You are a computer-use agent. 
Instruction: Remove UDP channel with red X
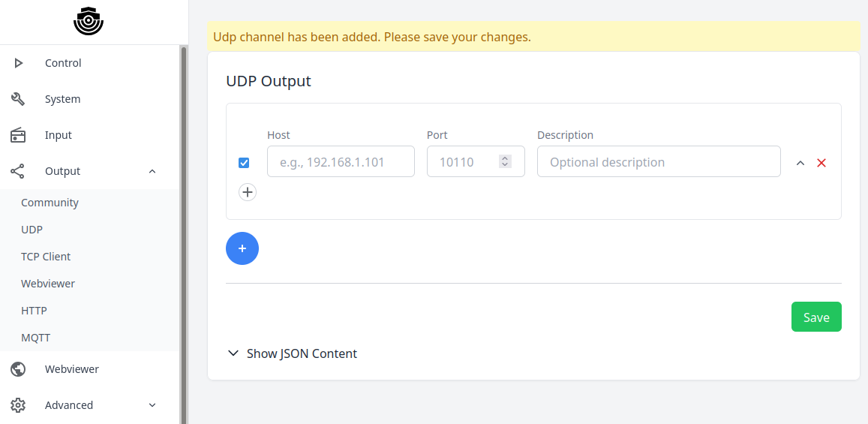pyautogui.click(x=821, y=163)
